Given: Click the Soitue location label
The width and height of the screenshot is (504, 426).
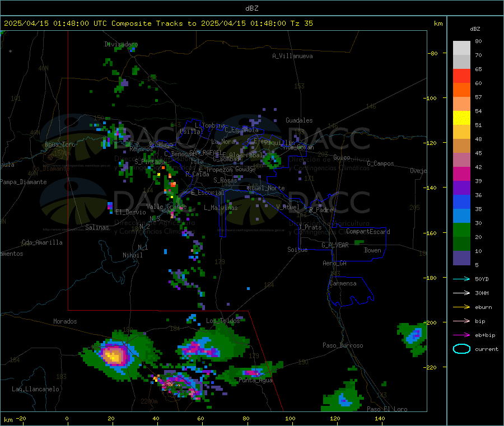Looking at the screenshot, I should coord(297,250).
